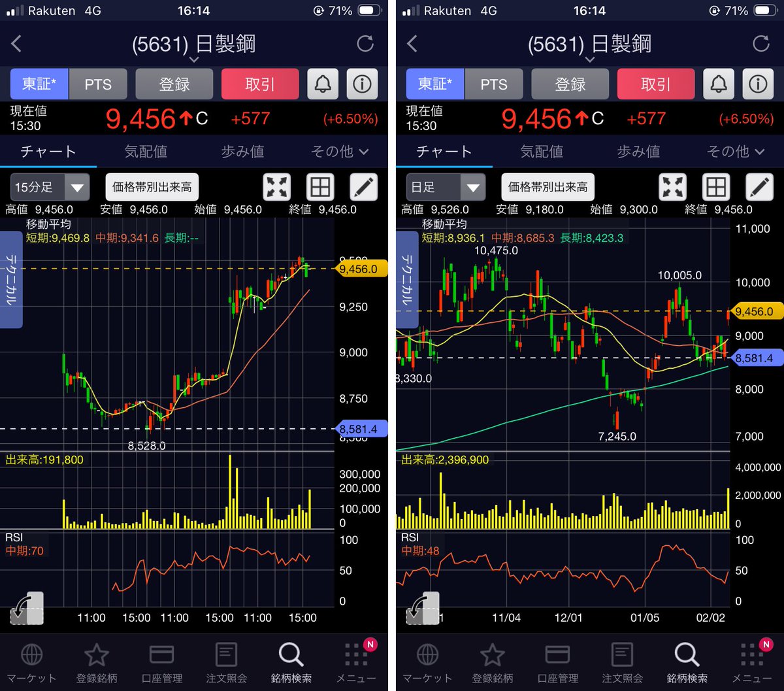Open 口座管理 in left bottom bar
The height and width of the screenshot is (691, 784).
(x=161, y=663)
